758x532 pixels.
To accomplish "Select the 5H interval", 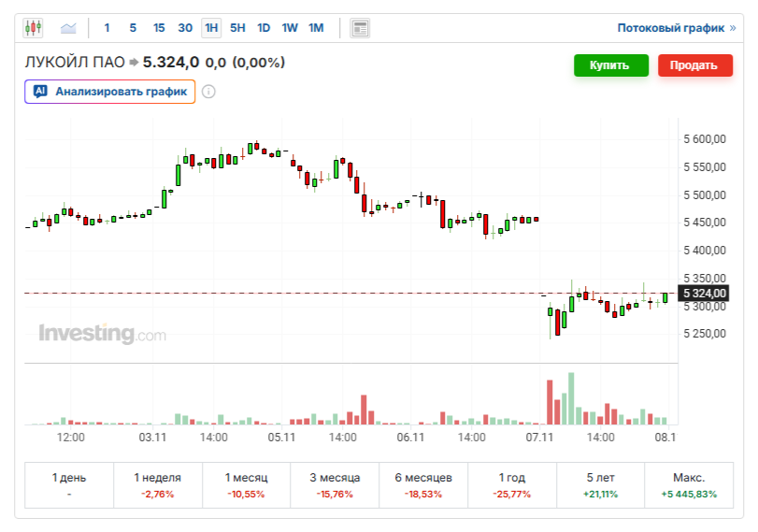I will pyautogui.click(x=237, y=28).
